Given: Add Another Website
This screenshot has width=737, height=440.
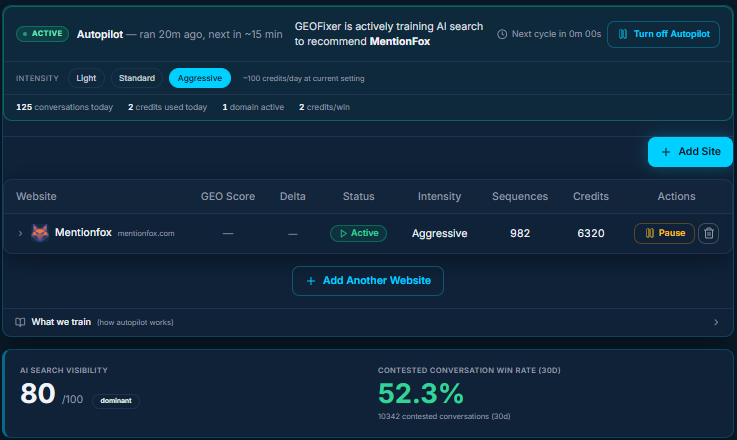Looking at the screenshot, I should 368,281.
